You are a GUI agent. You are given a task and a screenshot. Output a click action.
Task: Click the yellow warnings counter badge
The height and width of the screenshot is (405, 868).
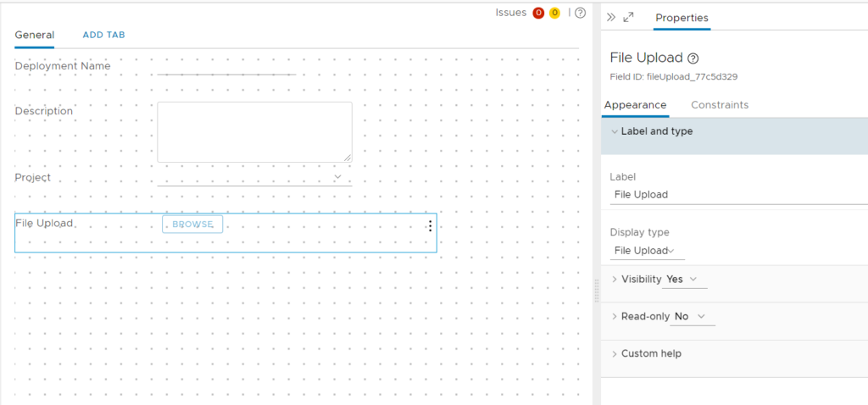[x=554, y=13]
